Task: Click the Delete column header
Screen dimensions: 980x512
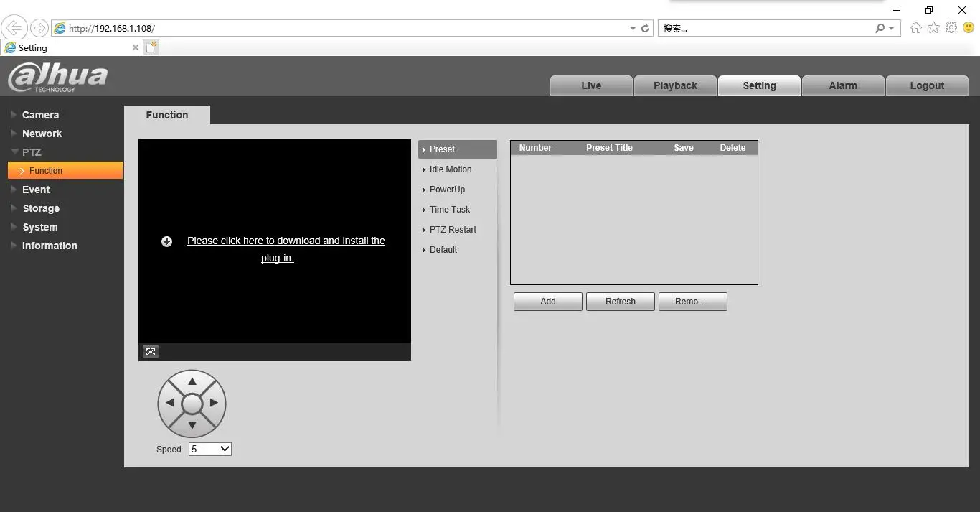Action: 732,148
